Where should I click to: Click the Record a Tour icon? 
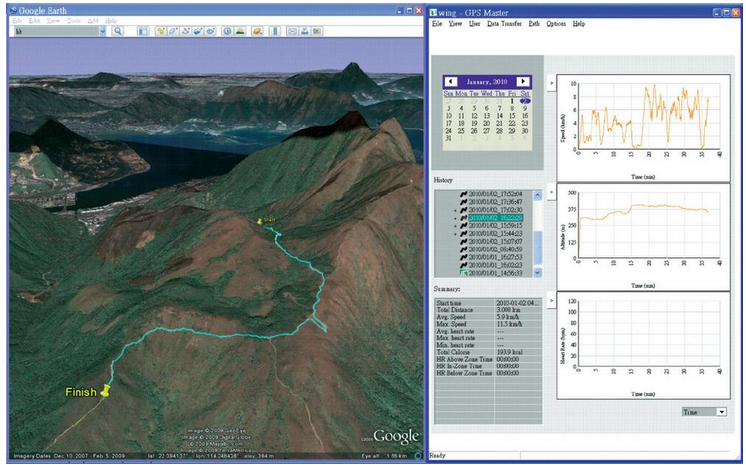coord(210,31)
